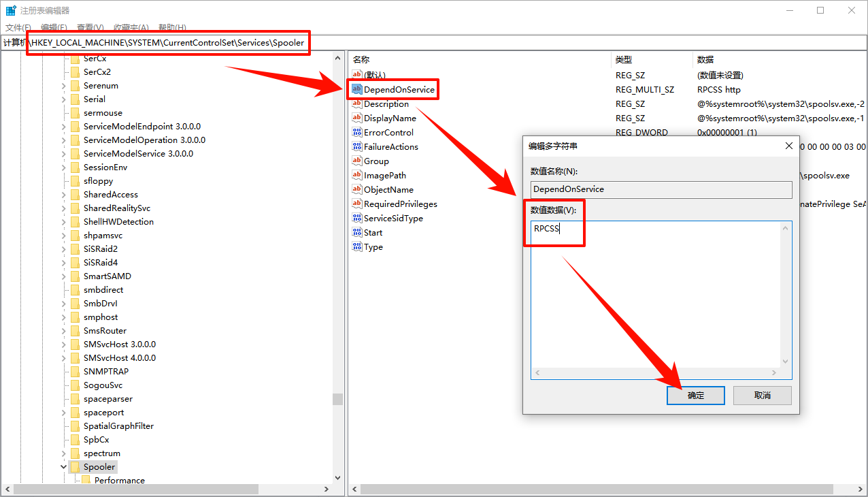868x497 pixels.
Task: Click the tree panel vertical scrollbar thumb
Action: coord(337,399)
